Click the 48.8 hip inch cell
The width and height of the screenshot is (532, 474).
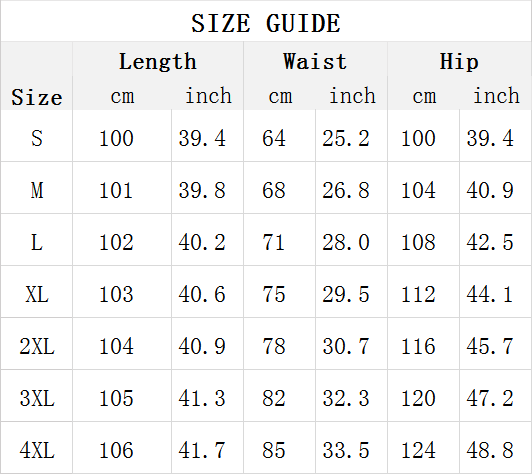click(x=490, y=451)
